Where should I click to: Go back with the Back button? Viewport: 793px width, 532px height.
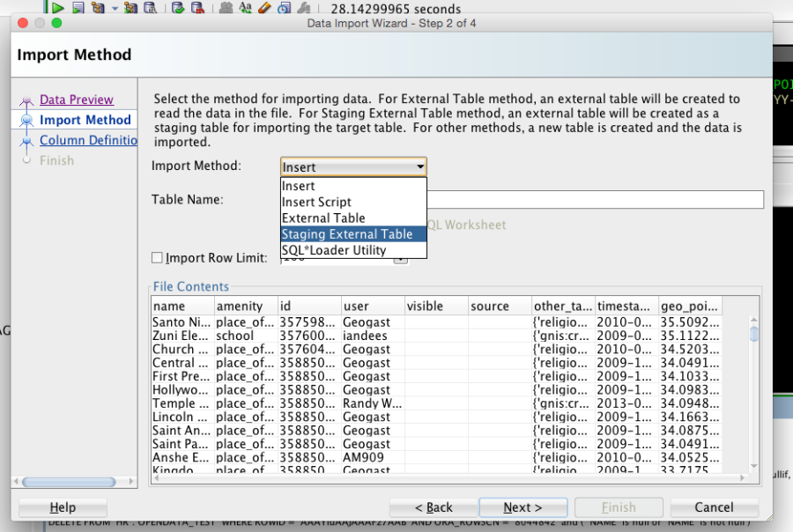[434, 507]
